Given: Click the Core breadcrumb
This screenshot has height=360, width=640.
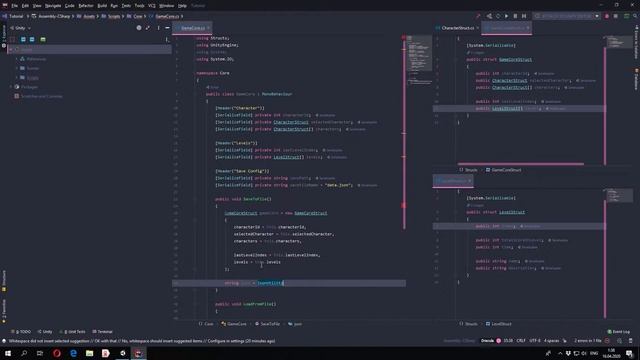Looking at the screenshot, I should click(138, 16).
